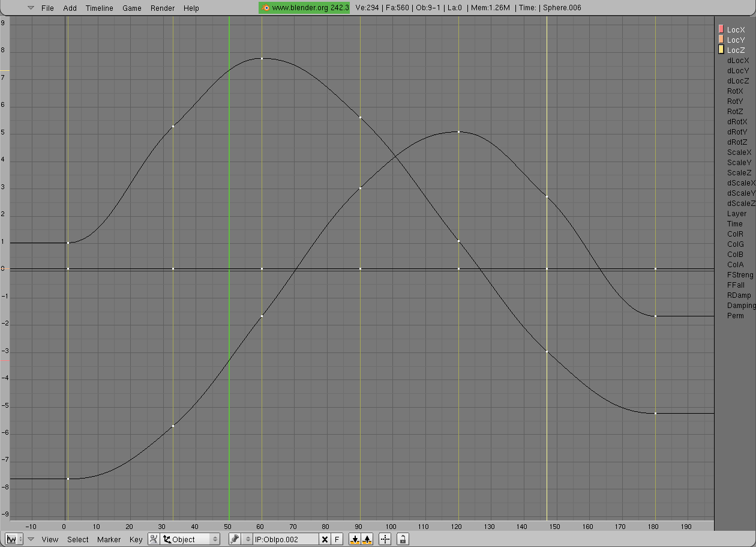Click the www.blender.org 242.3 link
The height and width of the screenshot is (547, 756).
[304, 8]
